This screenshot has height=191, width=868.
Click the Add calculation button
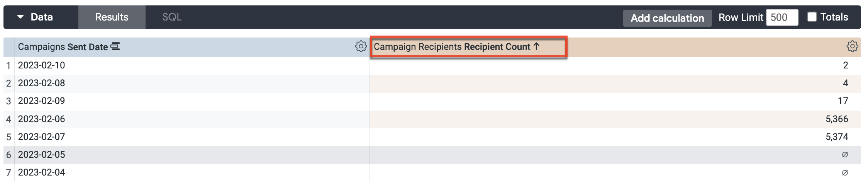667,18
